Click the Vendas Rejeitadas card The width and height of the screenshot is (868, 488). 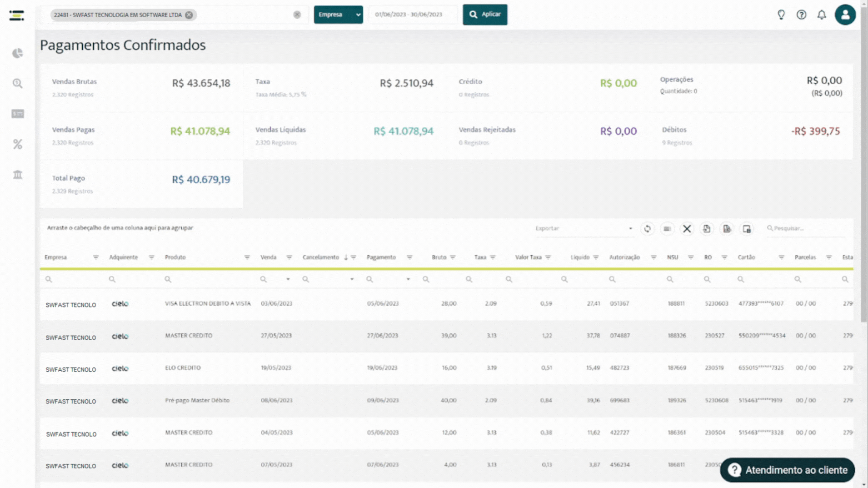548,136
